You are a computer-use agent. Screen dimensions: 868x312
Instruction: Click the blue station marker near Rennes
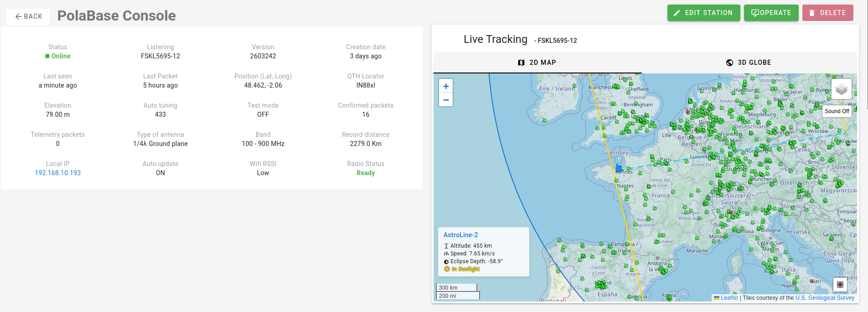pyautogui.click(x=619, y=168)
